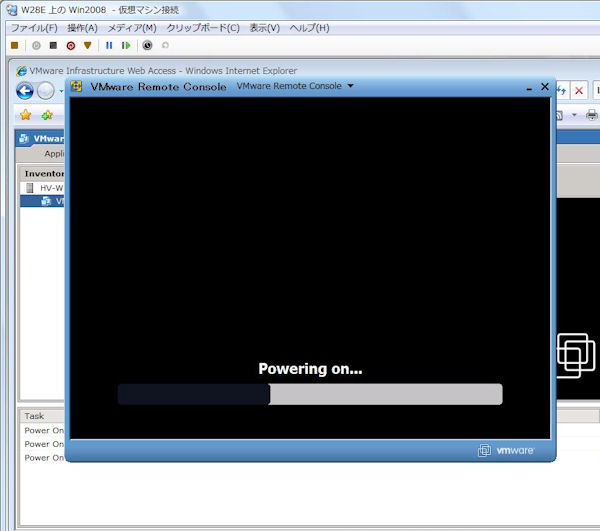The image size is (600, 531).
Task: Open the 表示(V) menu
Action: tap(264, 28)
